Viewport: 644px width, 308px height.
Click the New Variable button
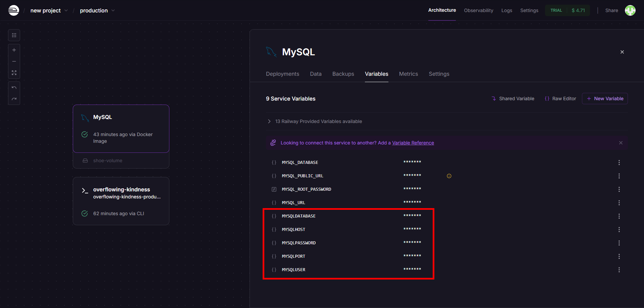click(x=605, y=99)
